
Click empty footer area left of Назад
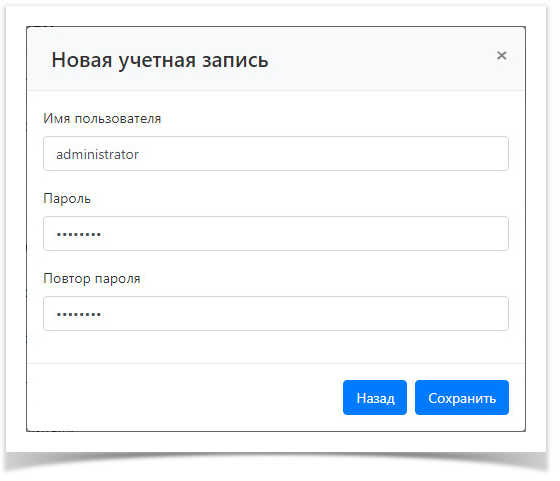(179, 397)
